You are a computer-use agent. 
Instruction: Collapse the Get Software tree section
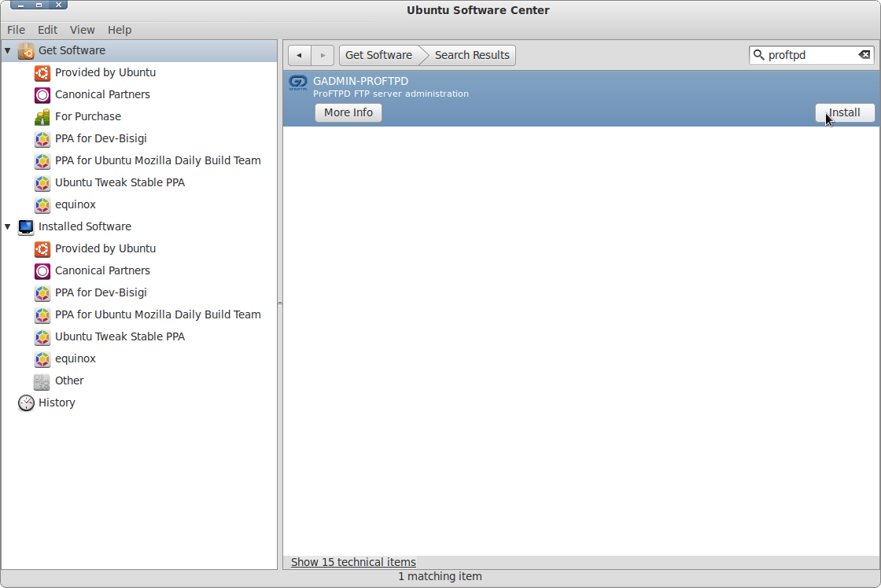coord(8,50)
